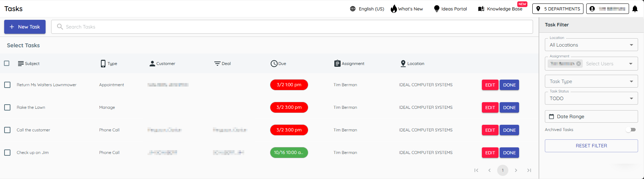Open What's New
644x179 pixels.
coord(407,9)
